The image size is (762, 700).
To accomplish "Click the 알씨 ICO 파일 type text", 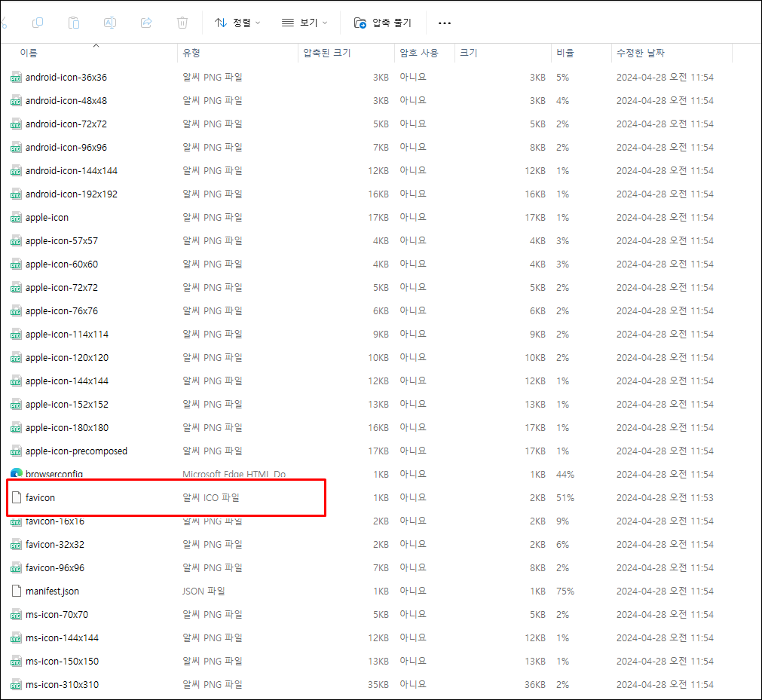I will [x=211, y=497].
